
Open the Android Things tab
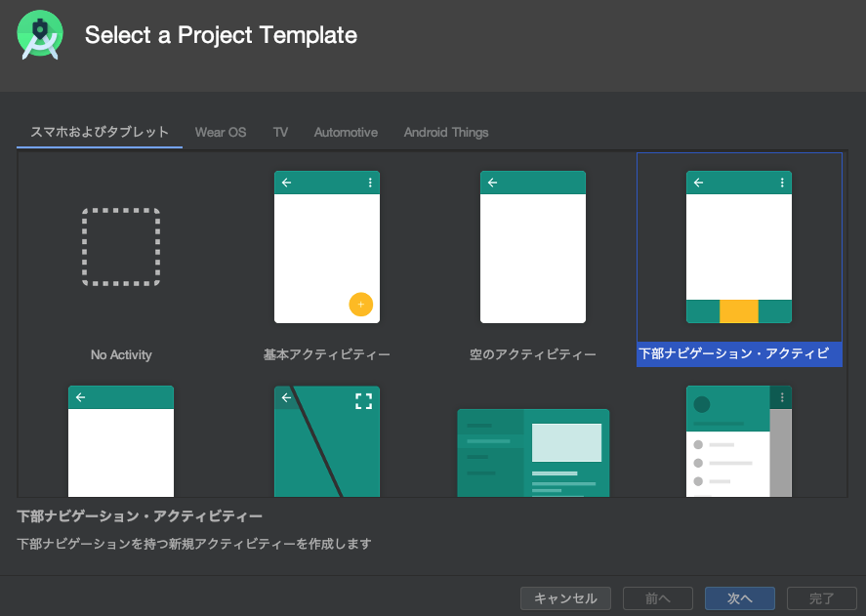click(446, 132)
